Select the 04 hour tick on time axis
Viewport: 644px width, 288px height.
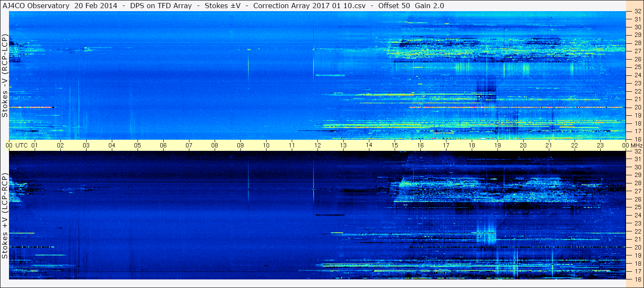click(x=112, y=145)
